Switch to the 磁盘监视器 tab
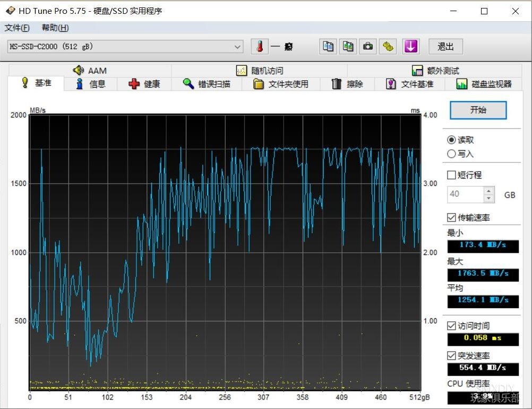 coord(484,84)
